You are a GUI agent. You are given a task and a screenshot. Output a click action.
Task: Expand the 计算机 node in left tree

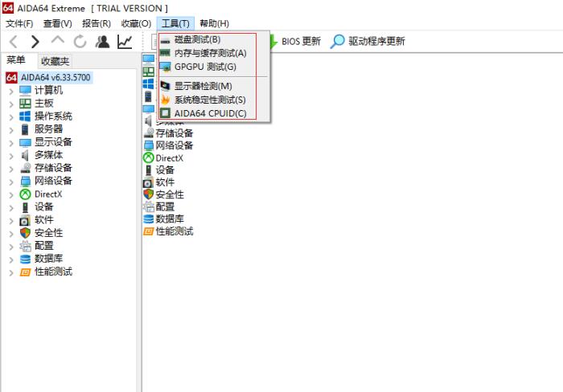coord(11,91)
